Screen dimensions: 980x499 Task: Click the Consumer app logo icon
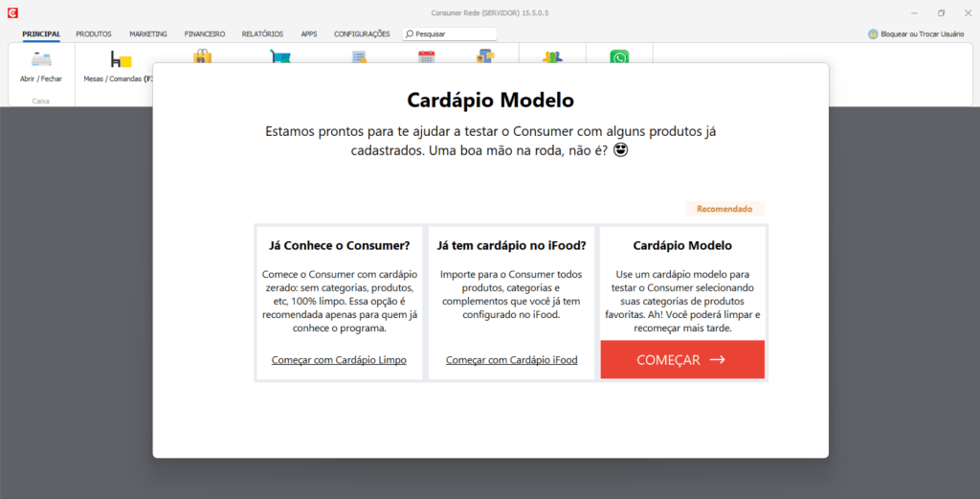coord(12,12)
